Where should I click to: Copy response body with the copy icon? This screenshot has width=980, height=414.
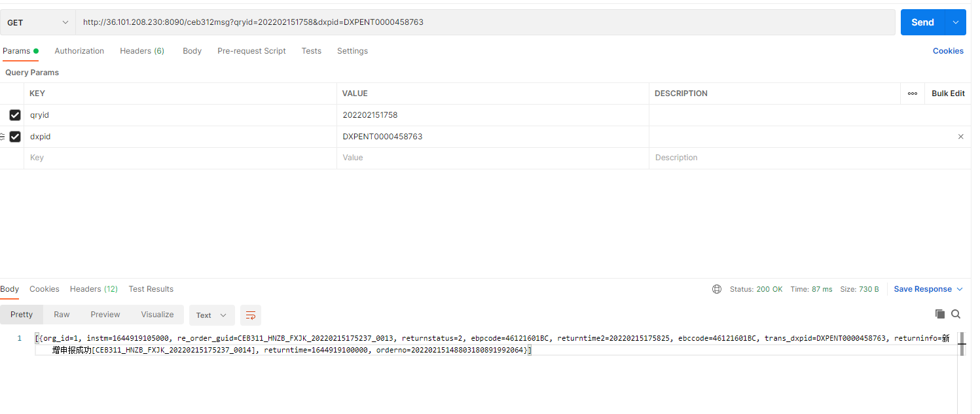click(940, 314)
